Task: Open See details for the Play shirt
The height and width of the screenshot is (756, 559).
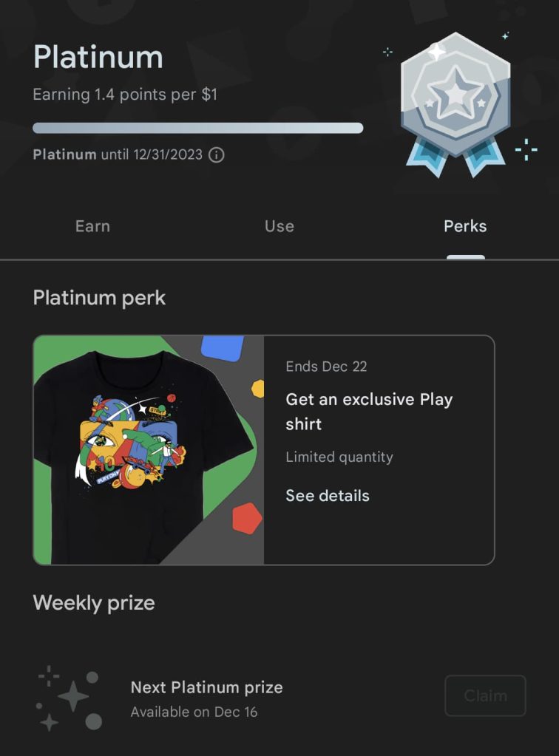Action: pos(328,496)
